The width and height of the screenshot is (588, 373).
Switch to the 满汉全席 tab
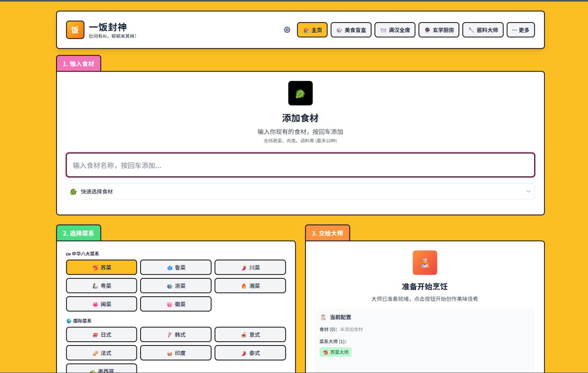click(x=395, y=30)
